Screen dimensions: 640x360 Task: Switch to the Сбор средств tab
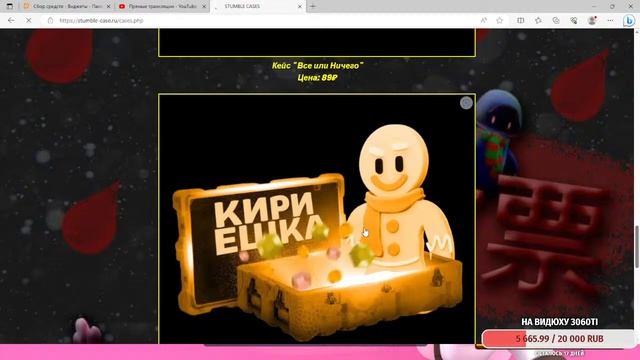click(x=67, y=6)
